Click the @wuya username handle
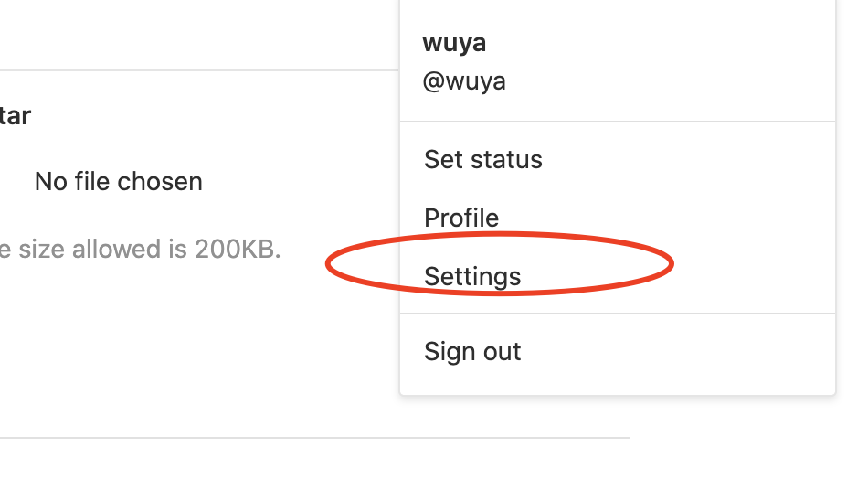This screenshot has width=868, height=490. [x=464, y=81]
